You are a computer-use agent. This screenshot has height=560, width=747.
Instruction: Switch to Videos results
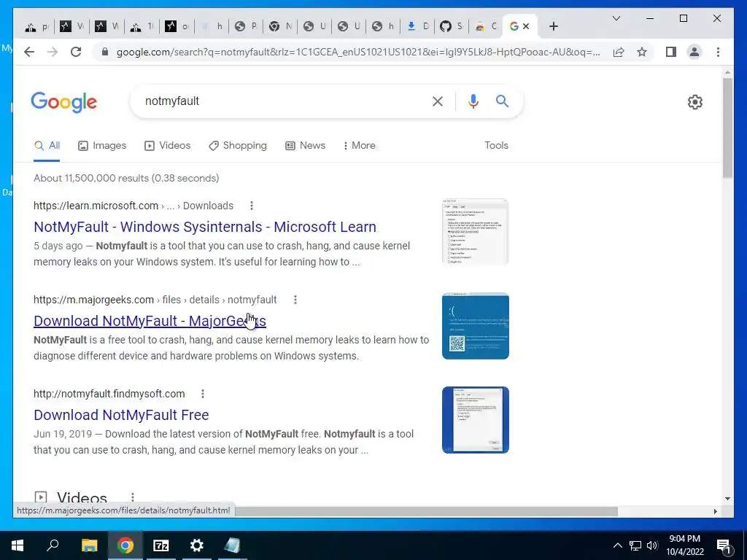click(167, 146)
